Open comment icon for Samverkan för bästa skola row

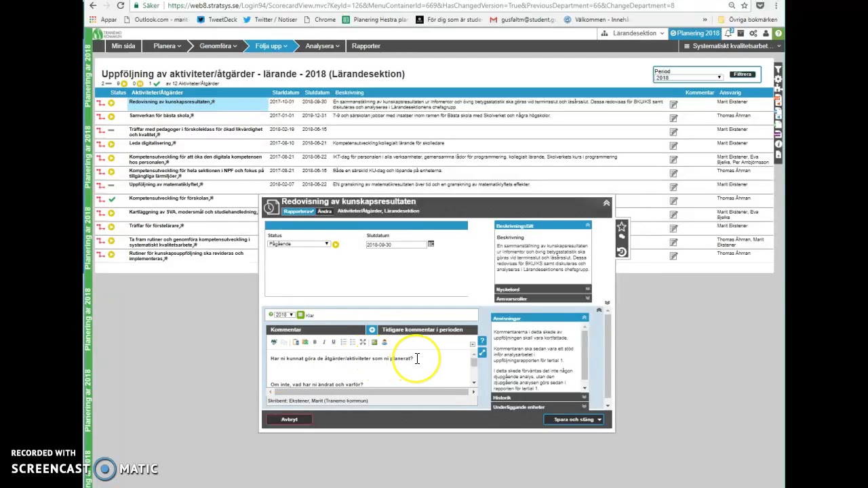tap(673, 119)
